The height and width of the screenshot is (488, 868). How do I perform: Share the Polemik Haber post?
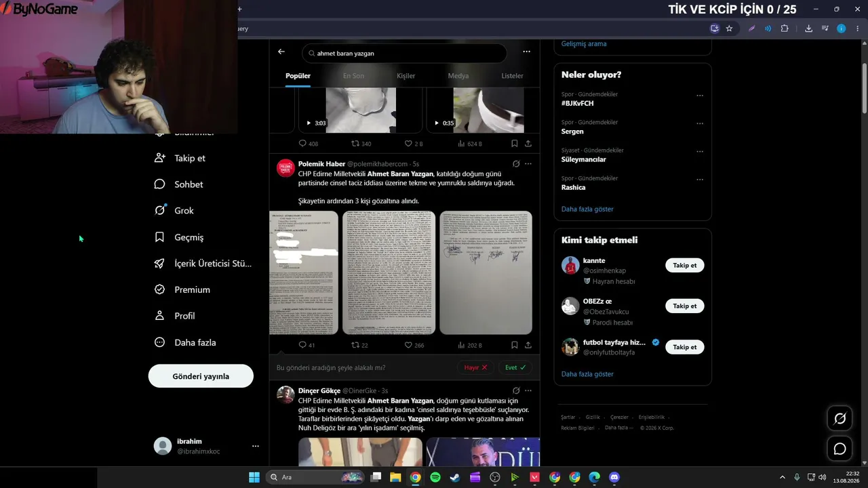tap(528, 345)
